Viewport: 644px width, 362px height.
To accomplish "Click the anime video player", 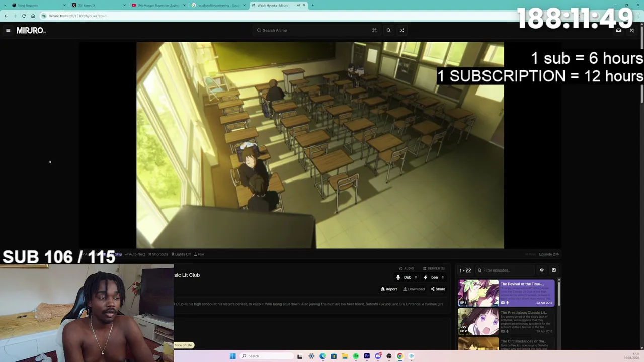I will point(320,145).
